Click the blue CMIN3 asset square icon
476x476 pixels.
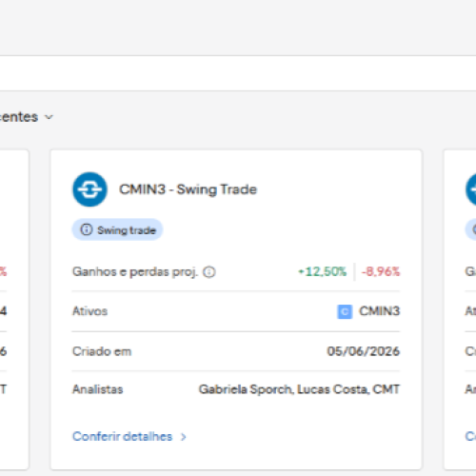[345, 311]
